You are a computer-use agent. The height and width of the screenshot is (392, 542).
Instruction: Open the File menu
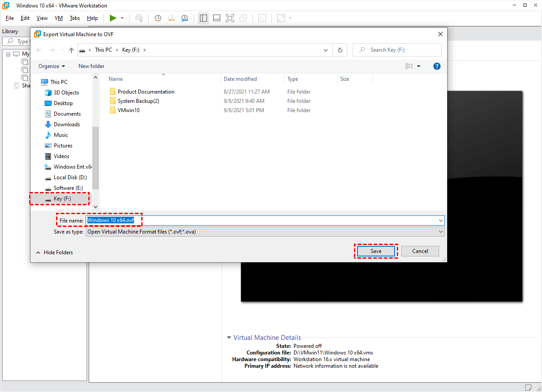point(10,18)
